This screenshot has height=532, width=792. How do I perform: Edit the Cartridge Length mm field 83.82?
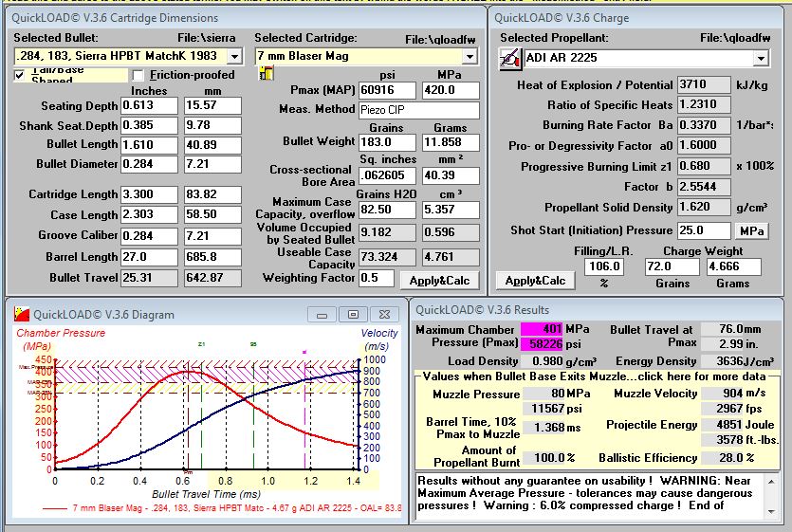(212, 194)
